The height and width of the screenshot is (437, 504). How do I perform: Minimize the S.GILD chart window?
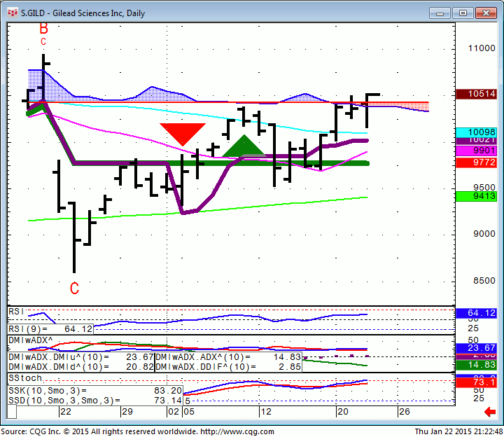point(440,13)
